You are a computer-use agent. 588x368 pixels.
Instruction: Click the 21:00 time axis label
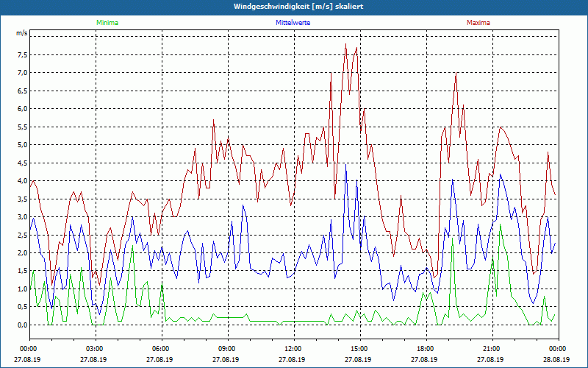[x=492, y=349]
